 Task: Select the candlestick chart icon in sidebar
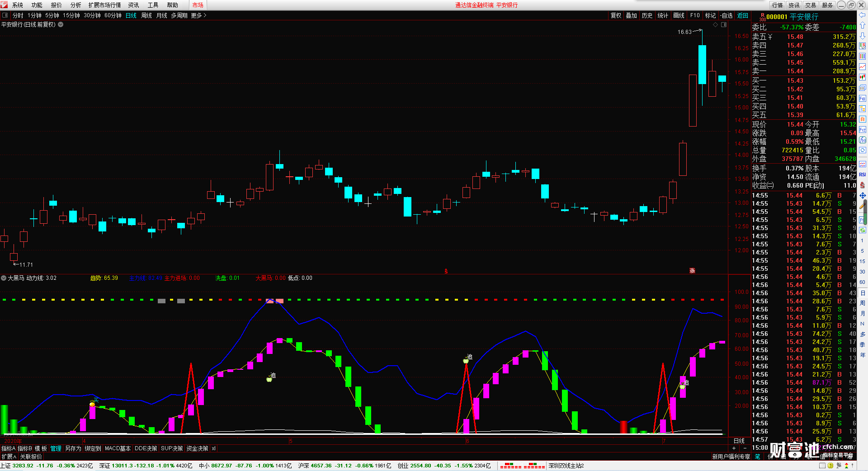(x=862, y=77)
